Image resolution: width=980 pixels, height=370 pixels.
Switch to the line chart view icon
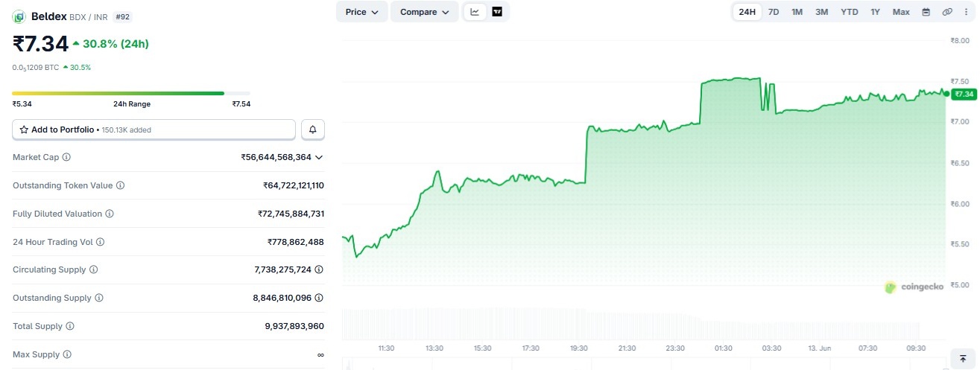[475, 12]
